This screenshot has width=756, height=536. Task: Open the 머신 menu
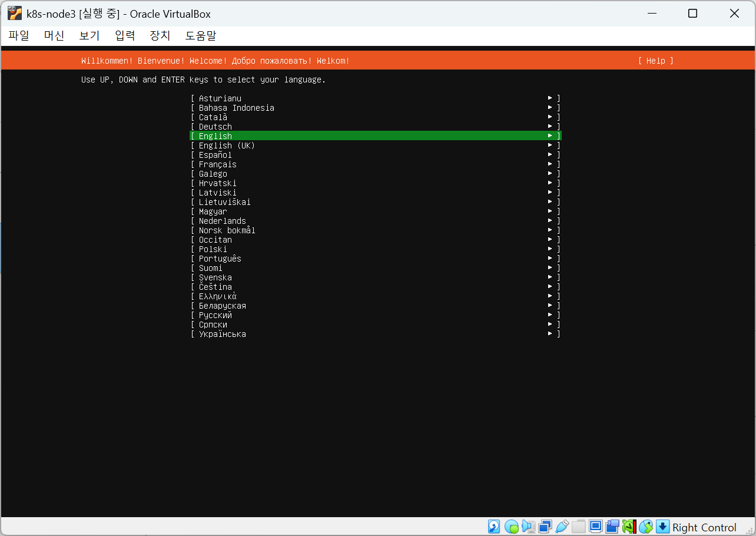coord(54,35)
